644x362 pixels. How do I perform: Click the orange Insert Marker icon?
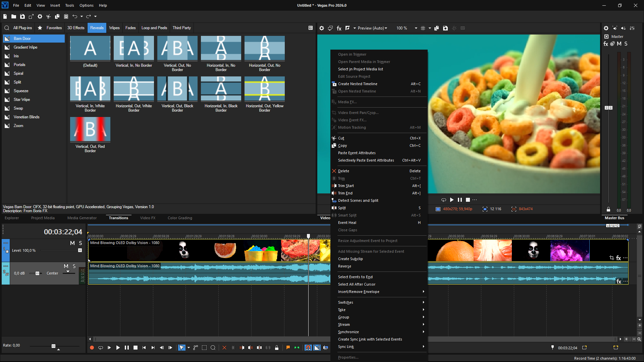(x=288, y=348)
